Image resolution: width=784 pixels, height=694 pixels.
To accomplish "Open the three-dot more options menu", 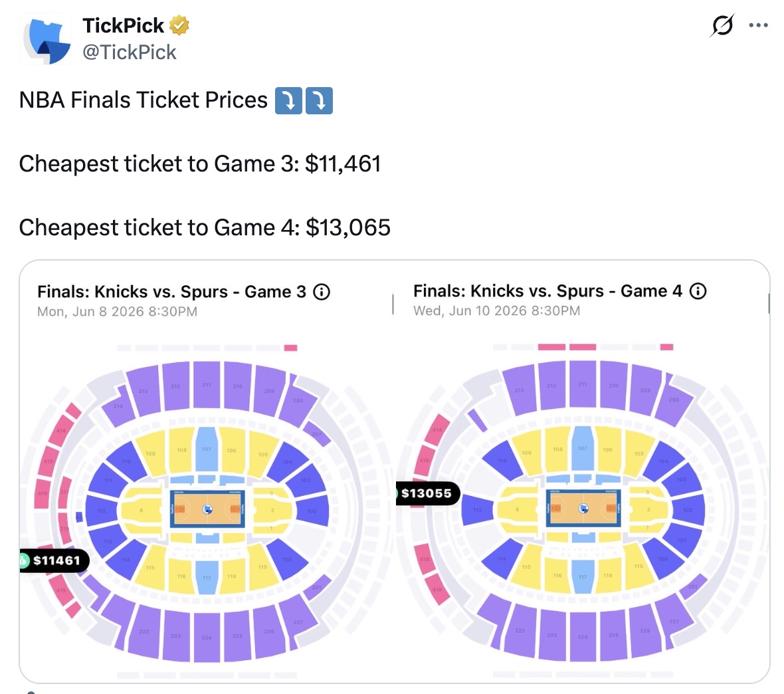I will pos(758,25).
